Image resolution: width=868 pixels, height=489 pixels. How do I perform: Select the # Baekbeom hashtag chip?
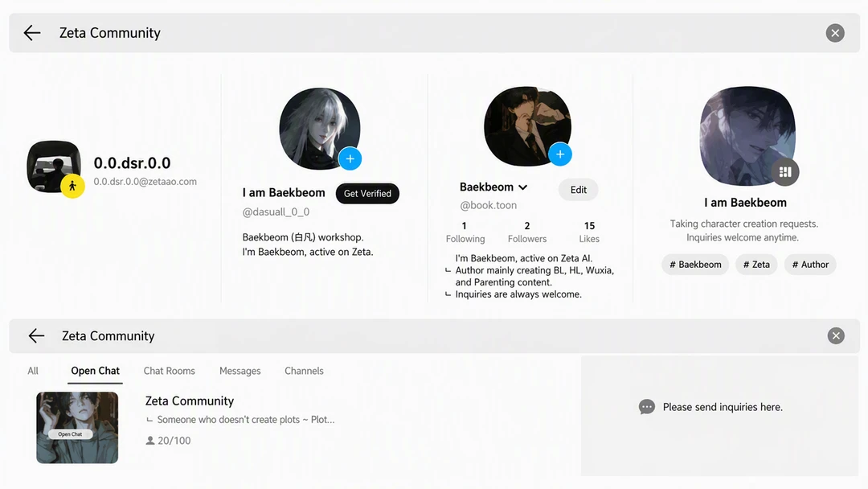point(695,265)
